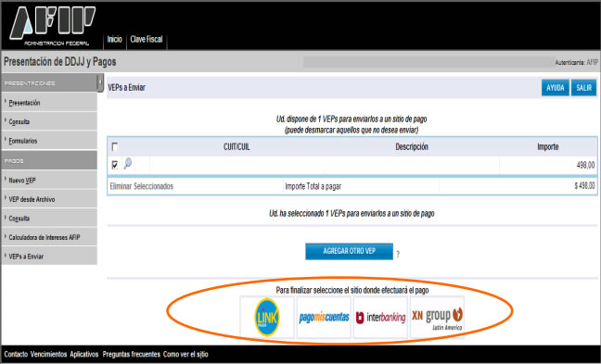
Task: Click AGREGAR OTRO VEP button
Action: (x=349, y=252)
